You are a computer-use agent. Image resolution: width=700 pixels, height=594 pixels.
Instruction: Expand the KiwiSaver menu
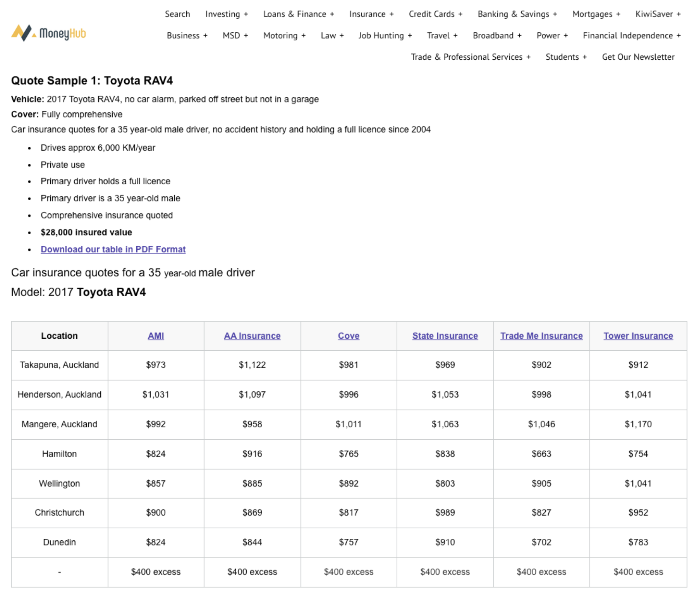(658, 14)
